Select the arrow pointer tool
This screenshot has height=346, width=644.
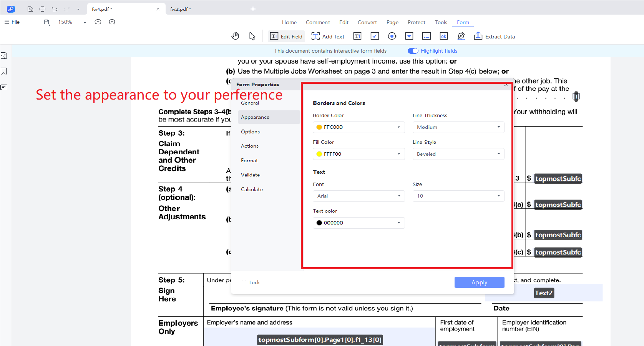pyautogui.click(x=252, y=36)
